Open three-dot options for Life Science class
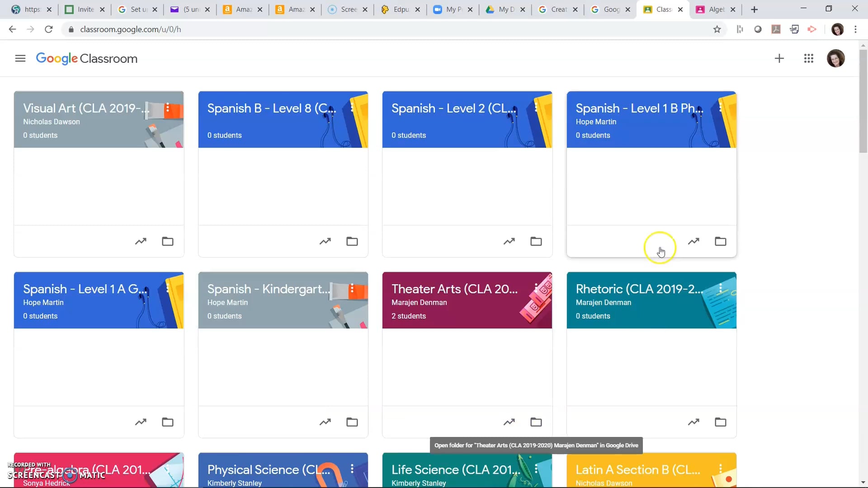868x488 pixels. 536,469
